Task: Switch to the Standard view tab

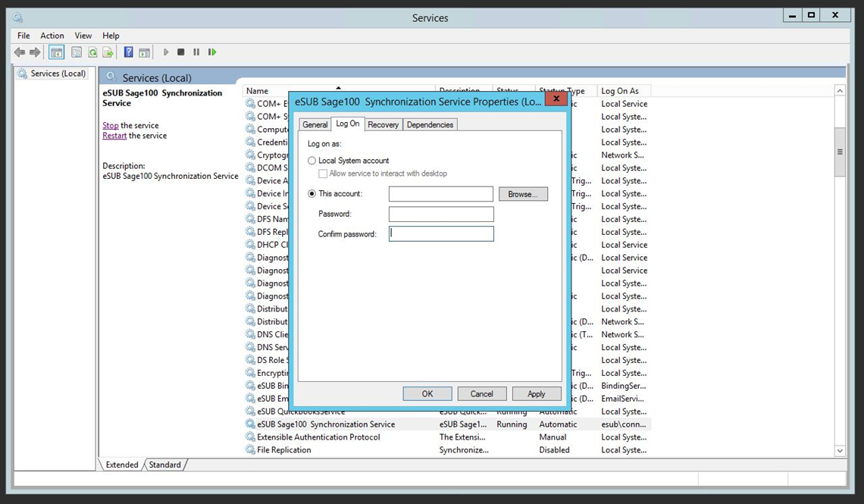Action: coord(164,465)
